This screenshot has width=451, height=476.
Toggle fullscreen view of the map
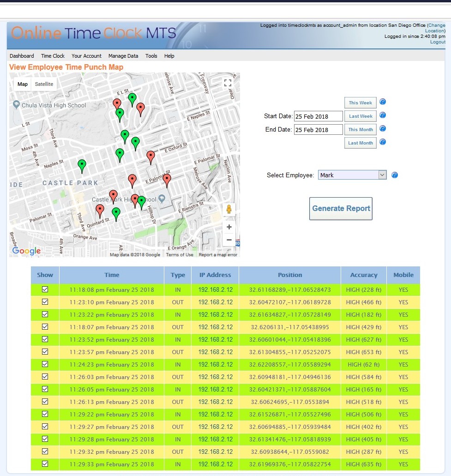[x=228, y=83]
